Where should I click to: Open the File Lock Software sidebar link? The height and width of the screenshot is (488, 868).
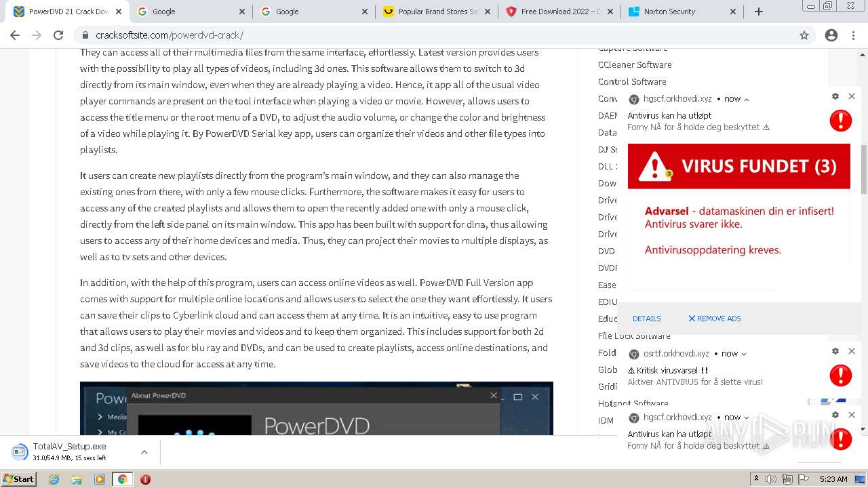coord(634,335)
